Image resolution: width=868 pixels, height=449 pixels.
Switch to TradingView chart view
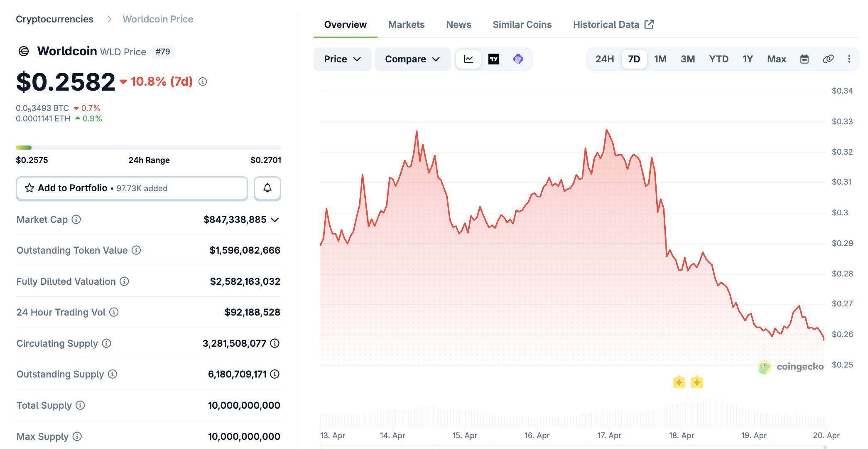tap(493, 59)
